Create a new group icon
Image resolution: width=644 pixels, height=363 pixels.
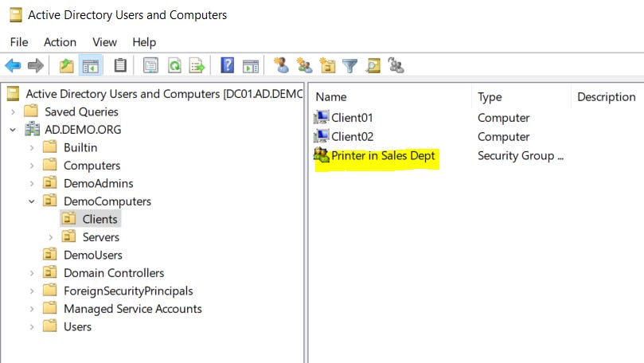click(304, 65)
